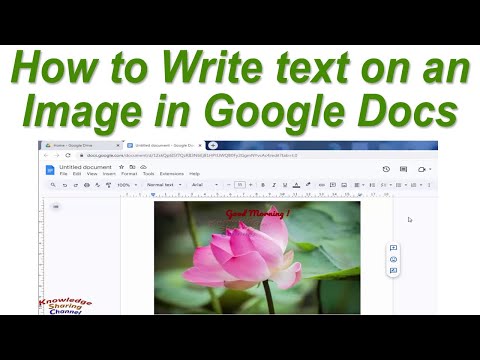Print the document

tap(87, 185)
